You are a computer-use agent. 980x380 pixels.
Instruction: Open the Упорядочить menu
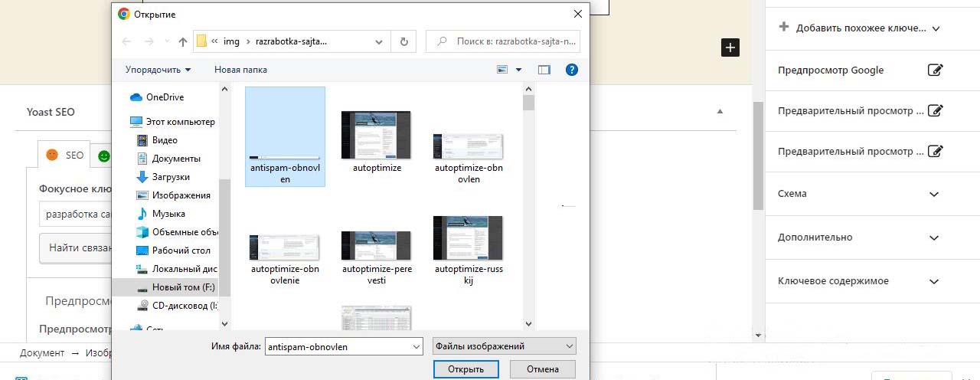(x=158, y=70)
